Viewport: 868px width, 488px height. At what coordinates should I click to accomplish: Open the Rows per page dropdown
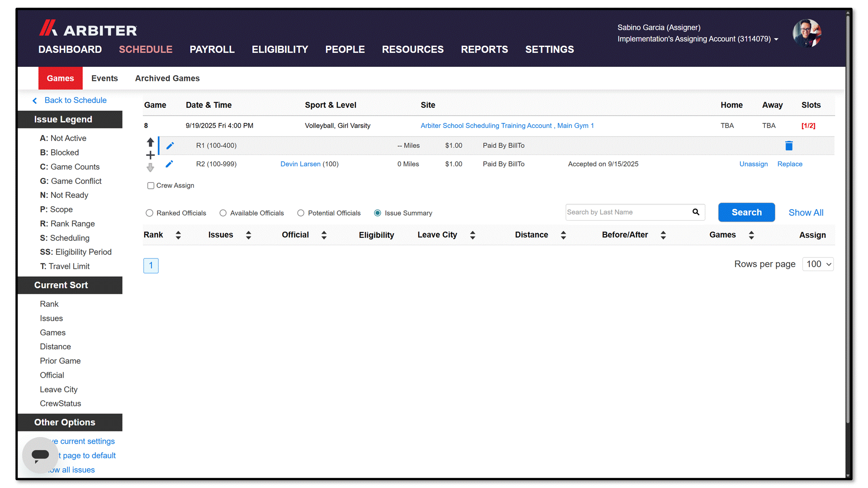818,264
